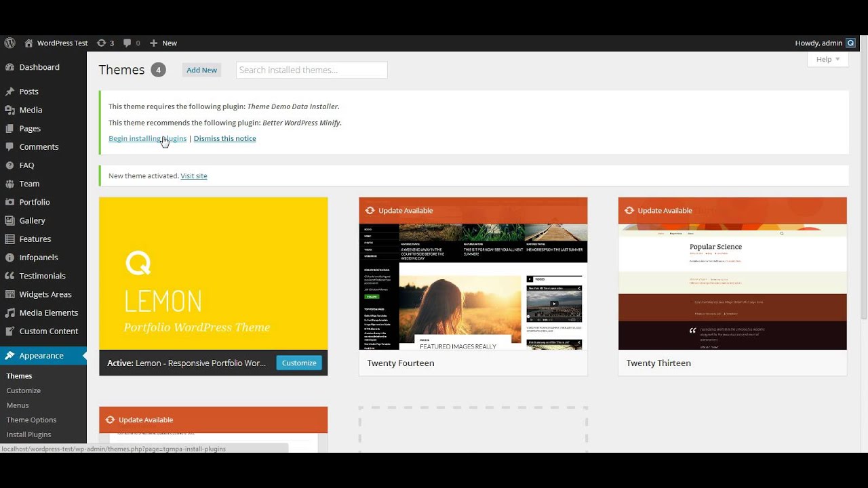This screenshot has width=868, height=488.
Task: Open Install Plugins submenu item
Action: [28, 434]
